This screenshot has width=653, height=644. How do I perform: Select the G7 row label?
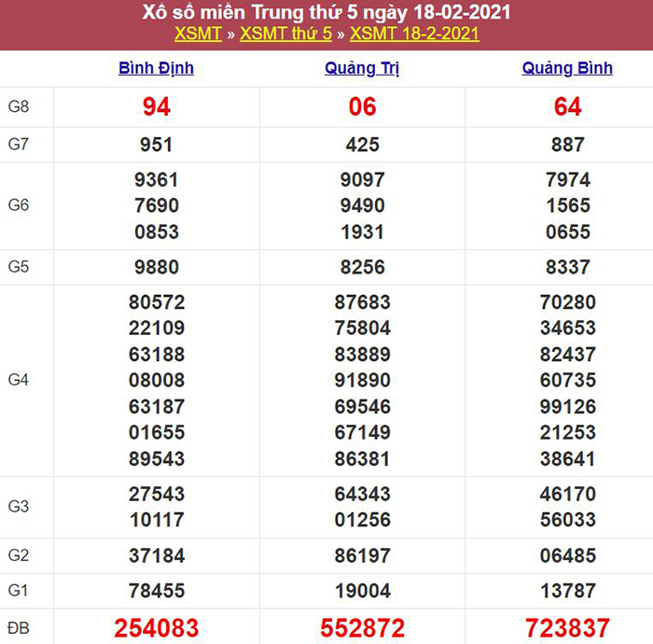coord(19,145)
